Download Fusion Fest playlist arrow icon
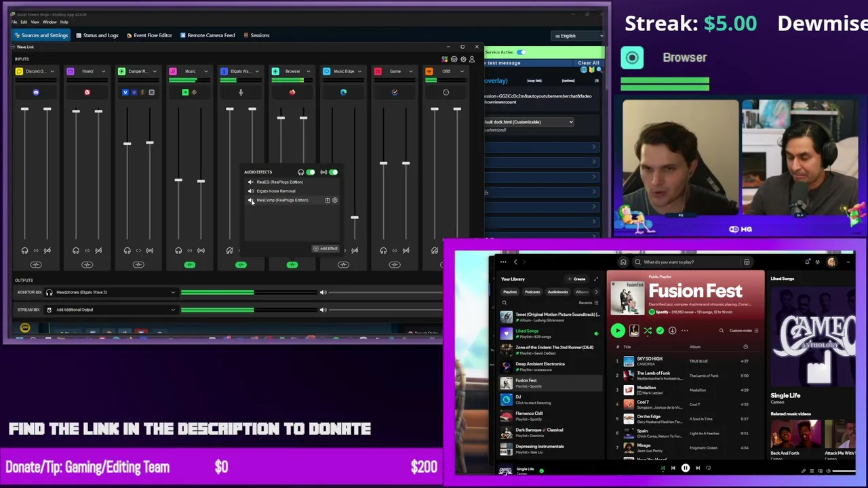868x488 pixels. [672, 331]
